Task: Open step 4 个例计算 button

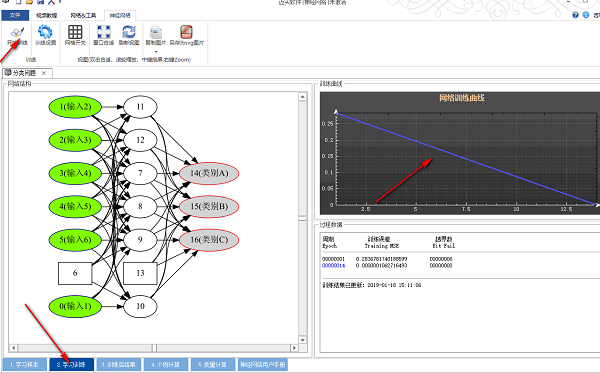Action: 166,365
